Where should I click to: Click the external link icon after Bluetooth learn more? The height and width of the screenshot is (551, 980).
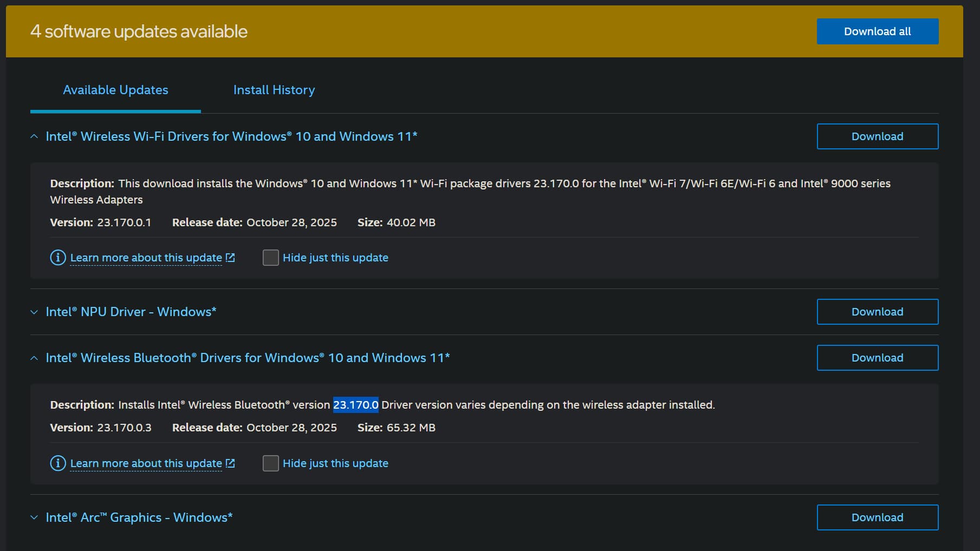(x=231, y=463)
